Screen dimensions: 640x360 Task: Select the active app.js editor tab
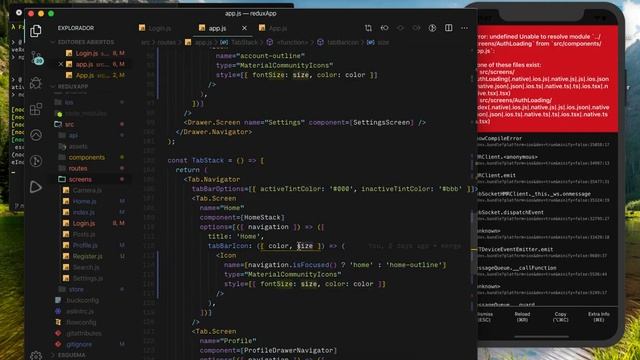[x=217, y=28]
